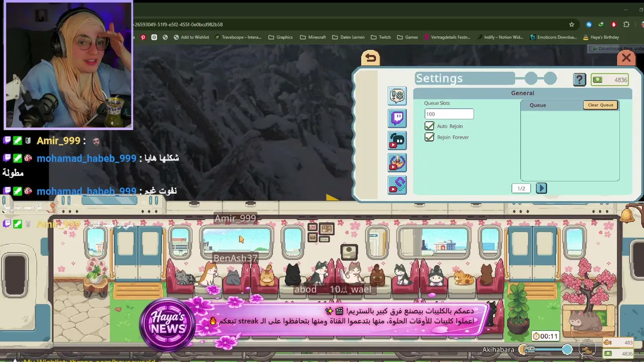Open the Add to Wishlist bookmark
Image resolution: width=644 pixels, height=362 pixels.
(x=191, y=37)
